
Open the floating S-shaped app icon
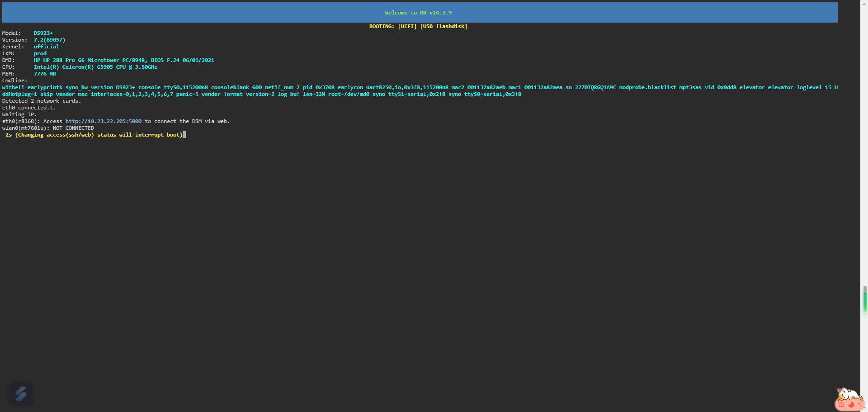point(21,394)
